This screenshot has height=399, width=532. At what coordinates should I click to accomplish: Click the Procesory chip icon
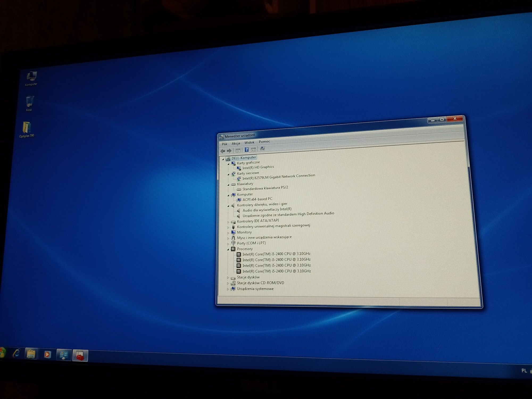click(x=233, y=249)
